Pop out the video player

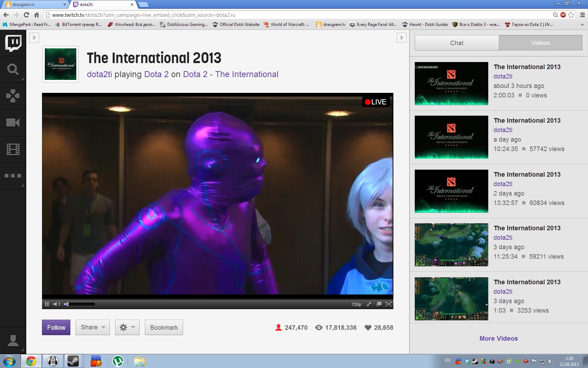pyautogui.click(x=379, y=304)
